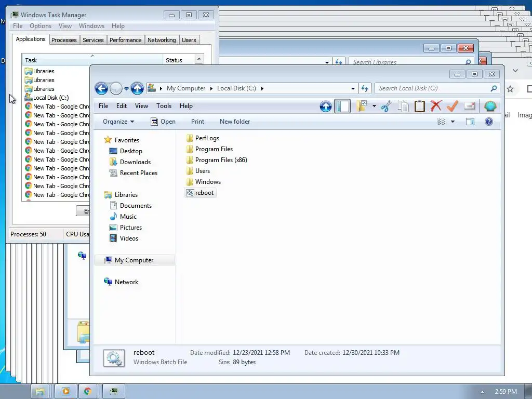The width and height of the screenshot is (532, 399).
Task: Click the blue Up button in Classic Shell toolbar
Action: point(326,106)
